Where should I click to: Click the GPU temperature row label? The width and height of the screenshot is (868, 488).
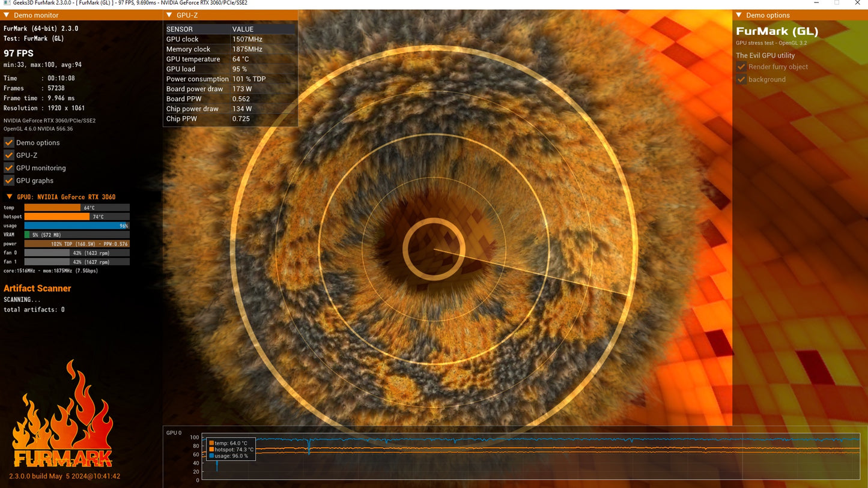193,59
